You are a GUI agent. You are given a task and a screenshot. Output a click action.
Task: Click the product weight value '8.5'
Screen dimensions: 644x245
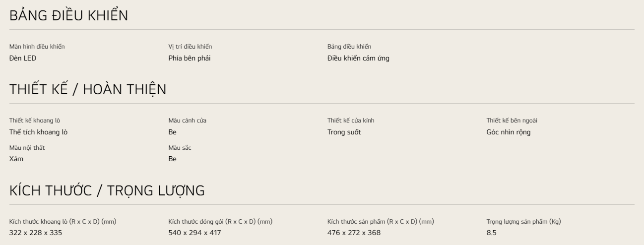[x=491, y=233]
